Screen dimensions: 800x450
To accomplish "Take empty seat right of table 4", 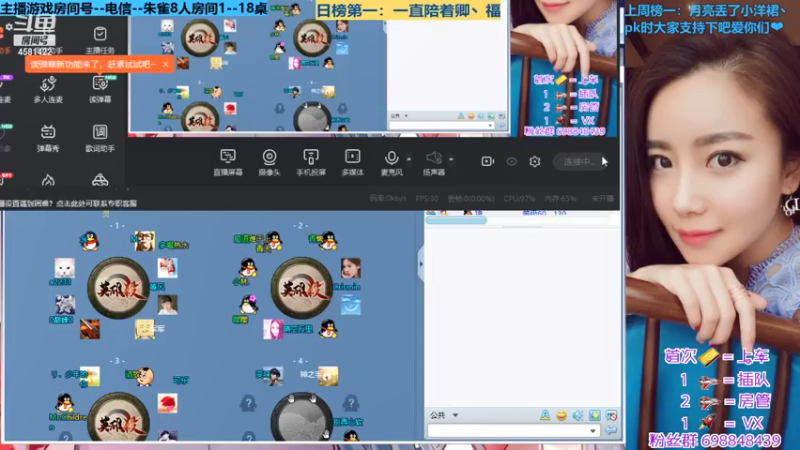I will (x=351, y=403).
